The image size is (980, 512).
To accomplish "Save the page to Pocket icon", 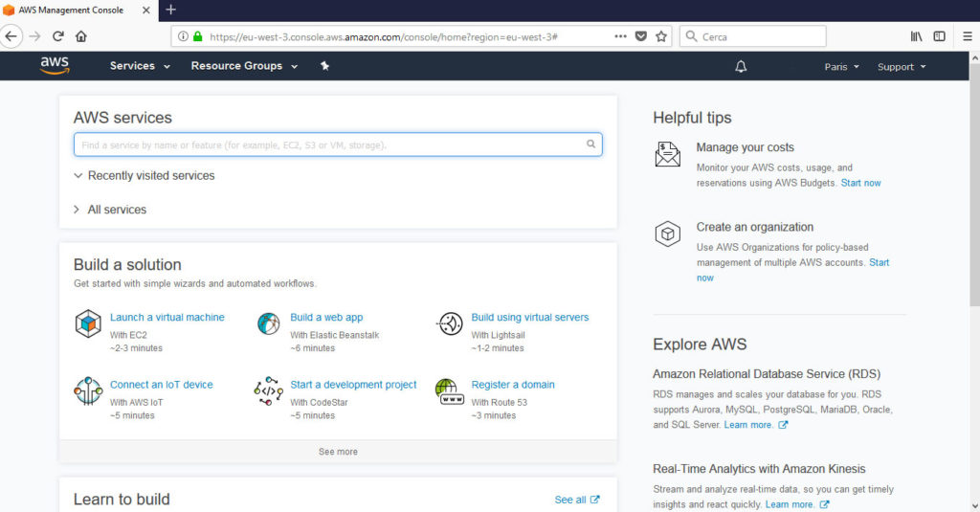I will click(x=640, y=36).
